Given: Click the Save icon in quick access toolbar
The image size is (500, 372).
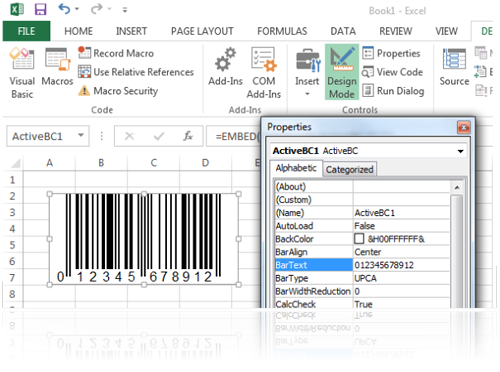Looking at the screenshot, I should point(40,9).
